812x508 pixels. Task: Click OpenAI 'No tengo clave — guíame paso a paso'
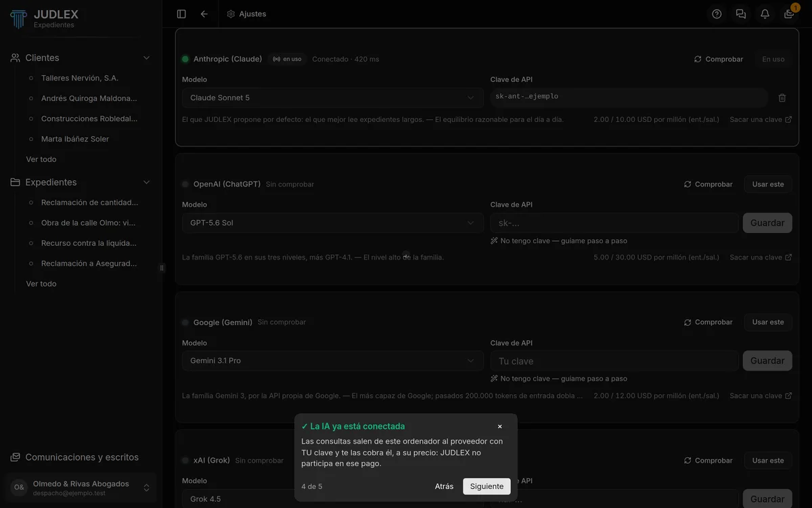(559, 240)
